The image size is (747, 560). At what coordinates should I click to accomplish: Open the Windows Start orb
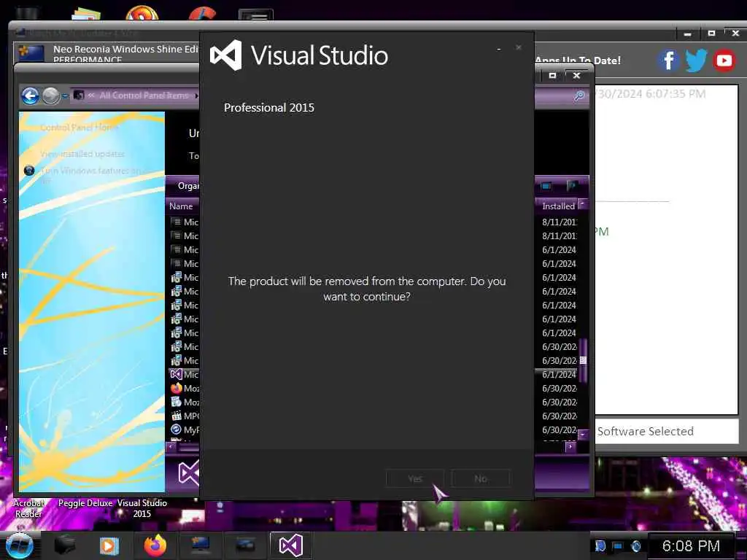(x=19, y=545)
